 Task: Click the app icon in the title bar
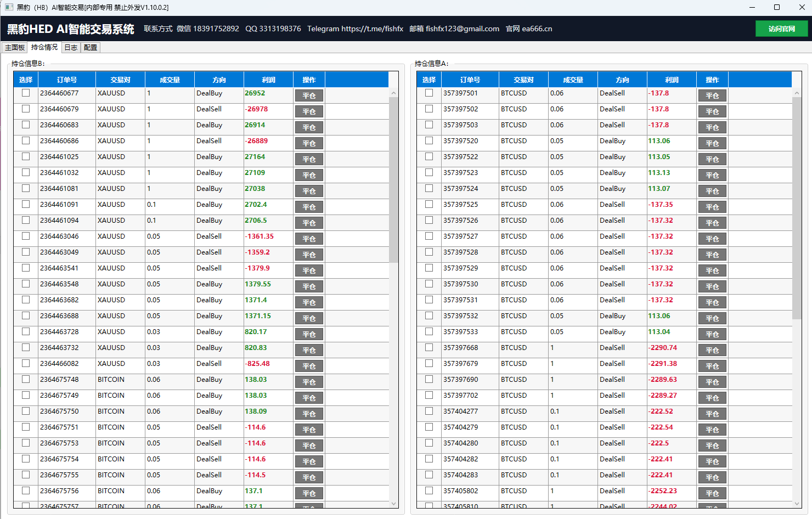point(9,7)
